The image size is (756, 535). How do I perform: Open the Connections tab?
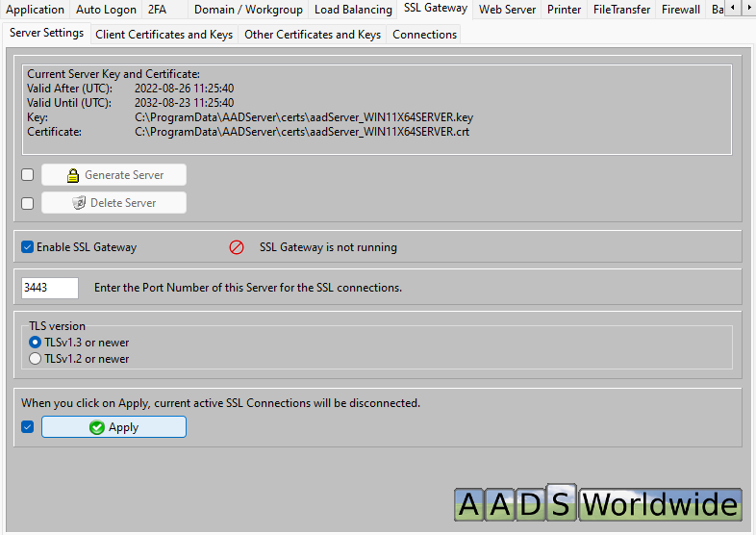[424, 35]
